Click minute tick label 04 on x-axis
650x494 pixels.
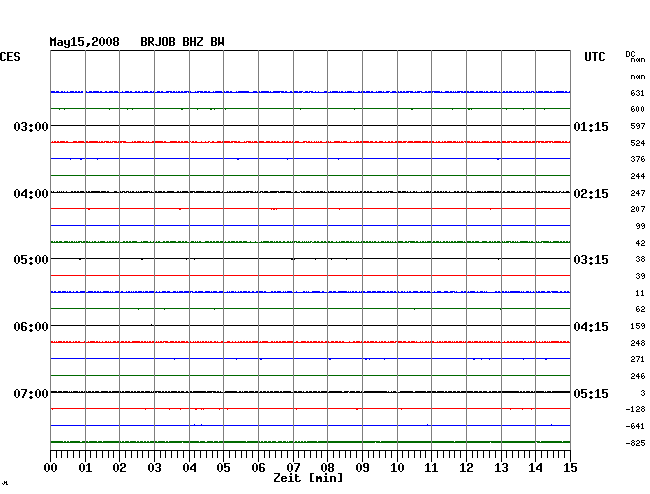pos(189,468)
